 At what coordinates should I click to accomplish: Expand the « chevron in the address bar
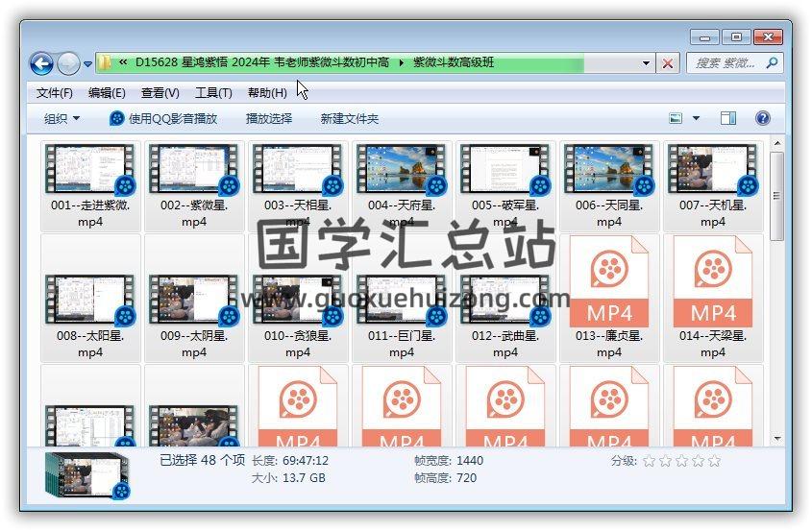123,62
